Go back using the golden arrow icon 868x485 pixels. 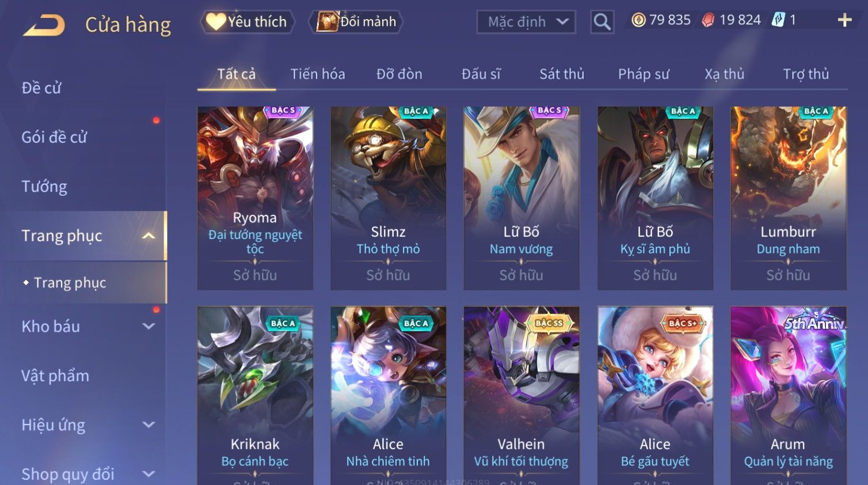44,25
